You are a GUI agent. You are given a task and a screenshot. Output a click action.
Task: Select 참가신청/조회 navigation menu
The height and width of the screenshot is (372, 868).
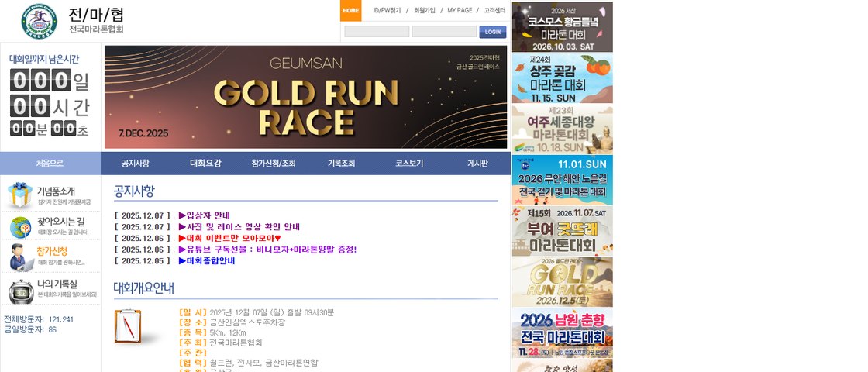(x=273, y=164)
